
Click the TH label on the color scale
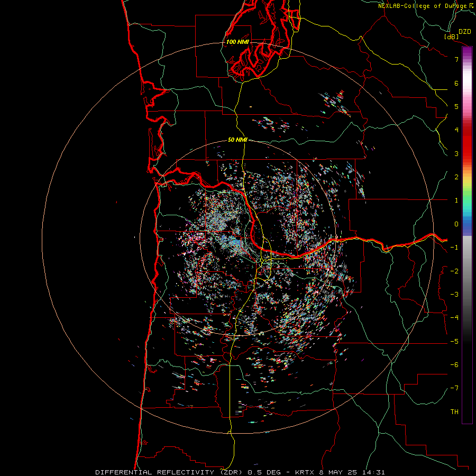(x=454, y=412)
